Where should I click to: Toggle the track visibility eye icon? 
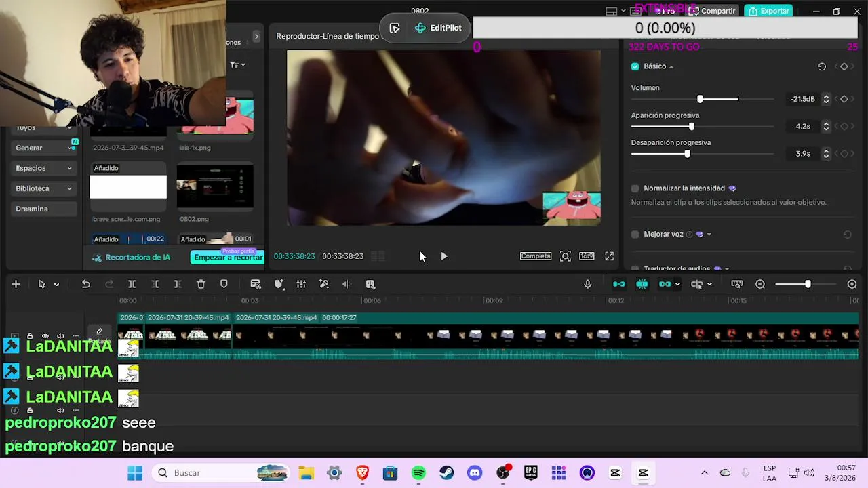pyautogui.click(x=45, y=336)
